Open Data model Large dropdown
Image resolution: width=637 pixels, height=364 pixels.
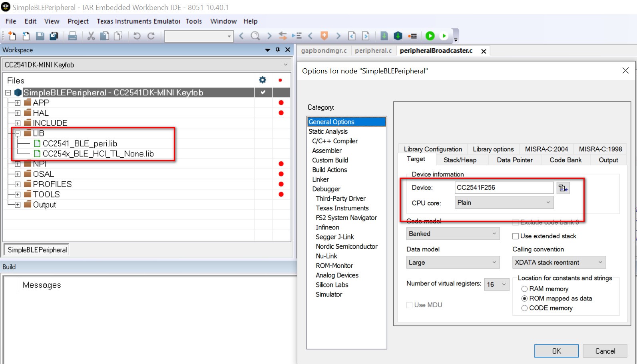(x=453, y=262)
